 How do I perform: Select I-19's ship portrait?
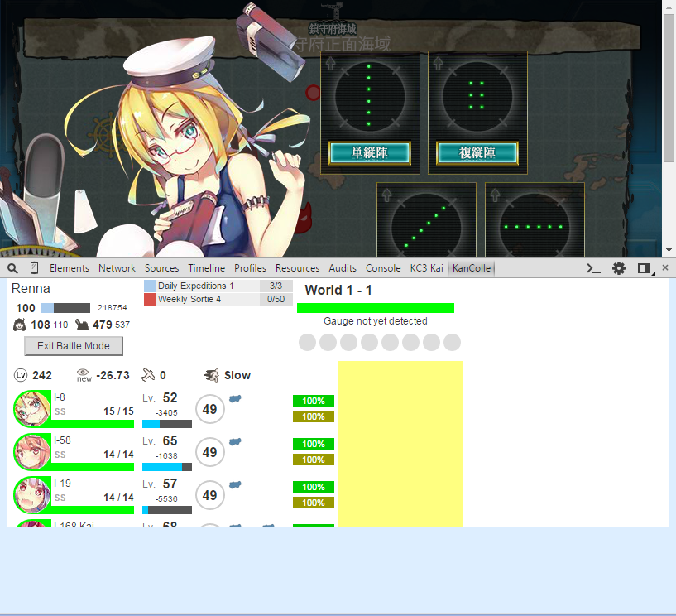32,495
